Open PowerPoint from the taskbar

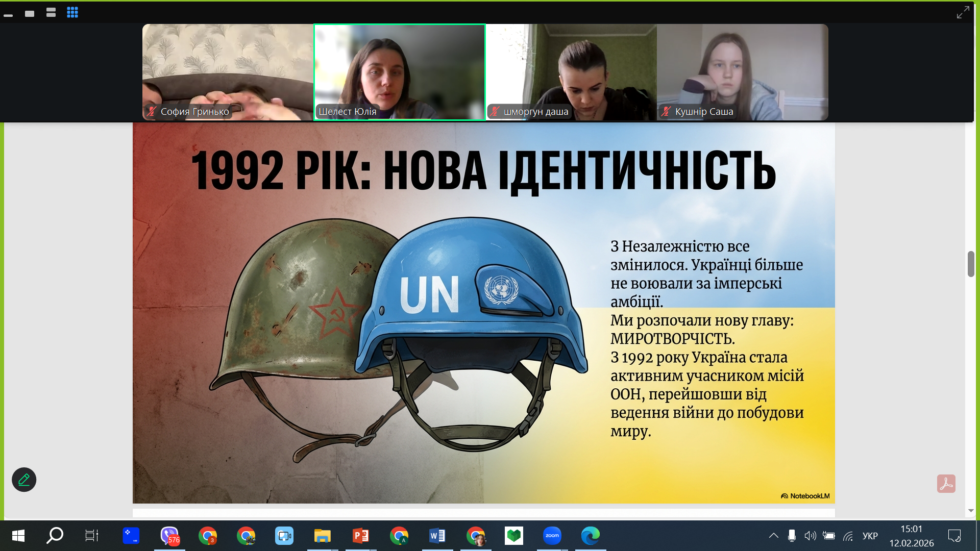[361, 536]
